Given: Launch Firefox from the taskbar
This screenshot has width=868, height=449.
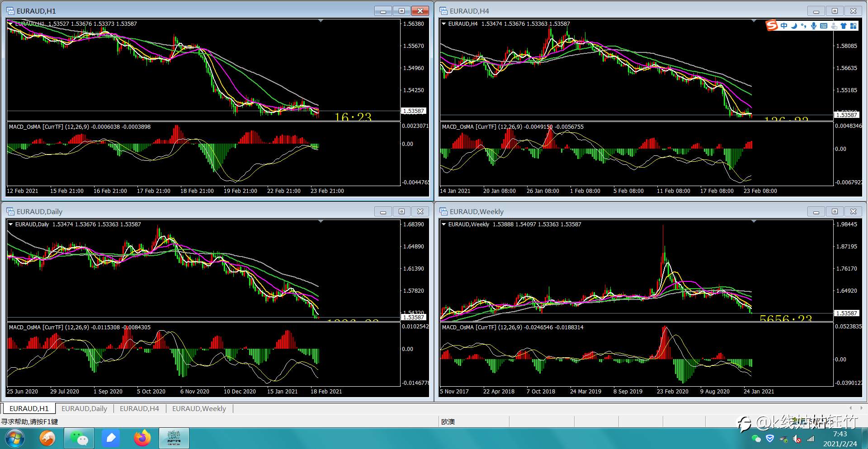Looking at the screenshot, I should tap(142, 438).
